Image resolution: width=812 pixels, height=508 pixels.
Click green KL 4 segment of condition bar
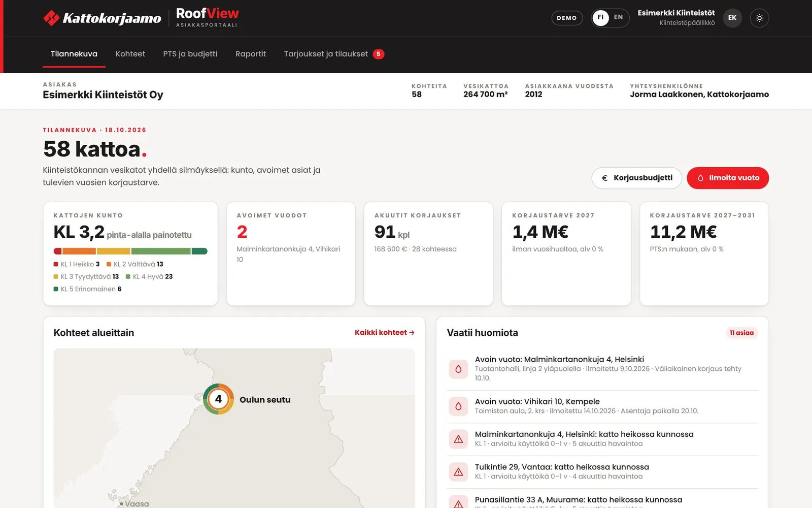(x=161, y=251)
